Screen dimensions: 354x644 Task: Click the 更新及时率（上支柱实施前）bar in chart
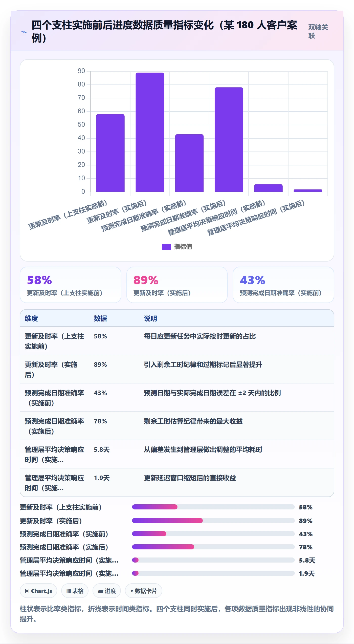(110, 153)
